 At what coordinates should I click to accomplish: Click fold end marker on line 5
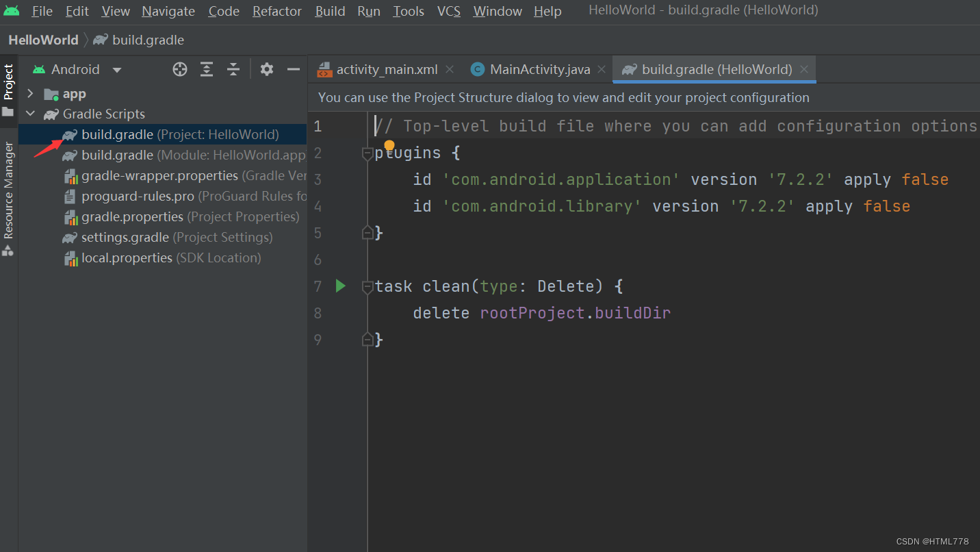[x=367, y=233]
